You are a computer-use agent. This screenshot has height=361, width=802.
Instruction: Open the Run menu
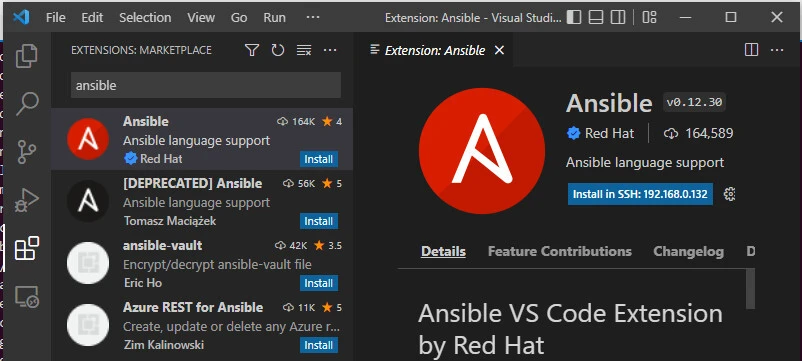(x=274, y=17)
